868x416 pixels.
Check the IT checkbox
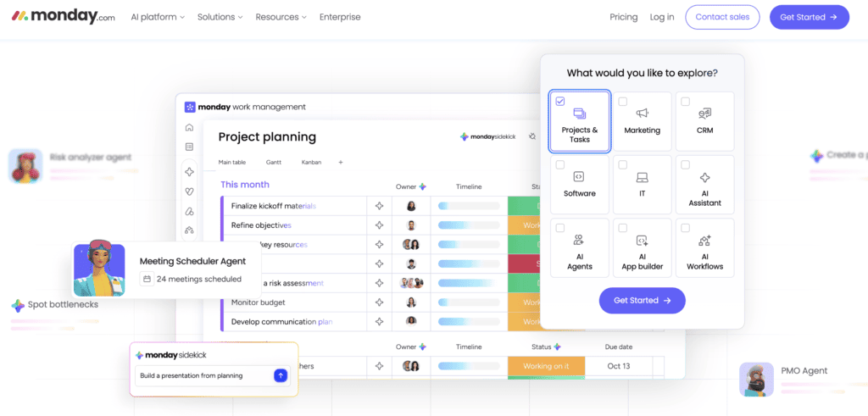coord(623,165)
